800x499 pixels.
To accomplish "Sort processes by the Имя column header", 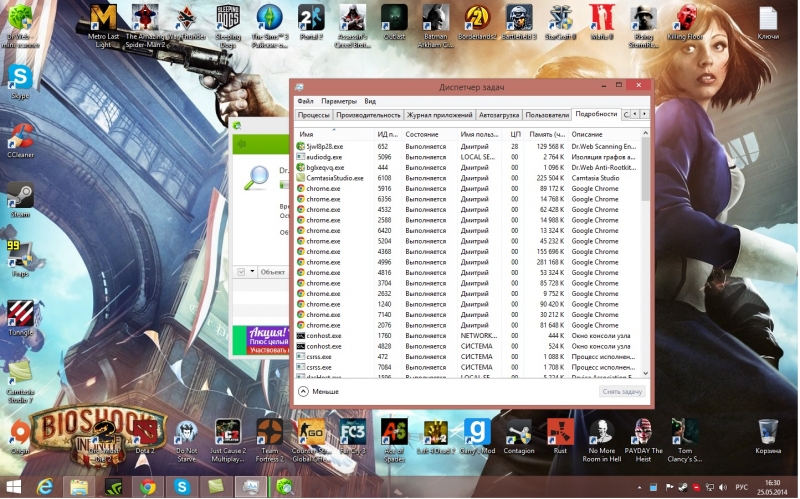I will tap(334, 134).
